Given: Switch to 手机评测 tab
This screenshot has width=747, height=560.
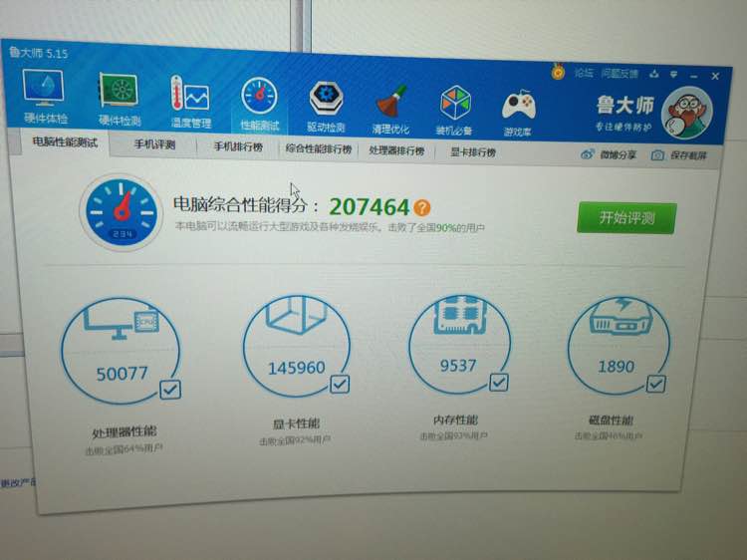Looking at the screenshot, I should click(x=154, y=144).
